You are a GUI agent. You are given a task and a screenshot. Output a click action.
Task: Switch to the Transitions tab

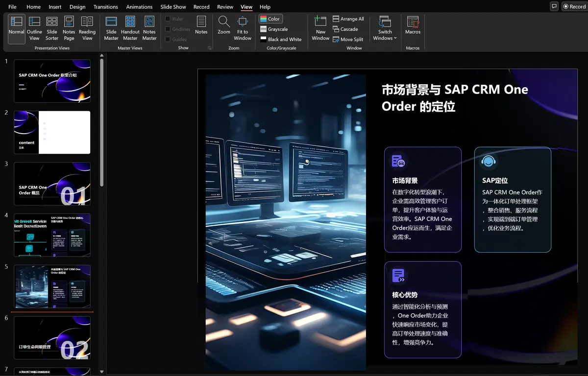click(105, 7)
